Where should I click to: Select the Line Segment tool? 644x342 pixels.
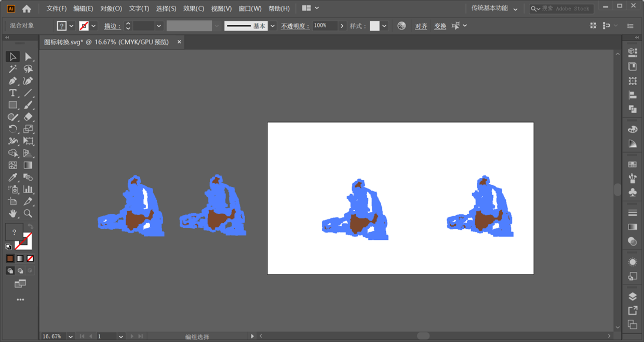click(x=28, y=93)
